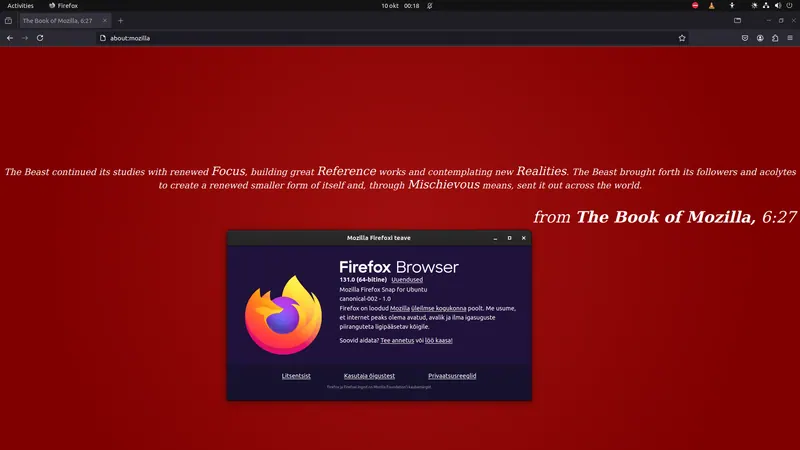
Task: Reload the current page
Action: [40, 38]
